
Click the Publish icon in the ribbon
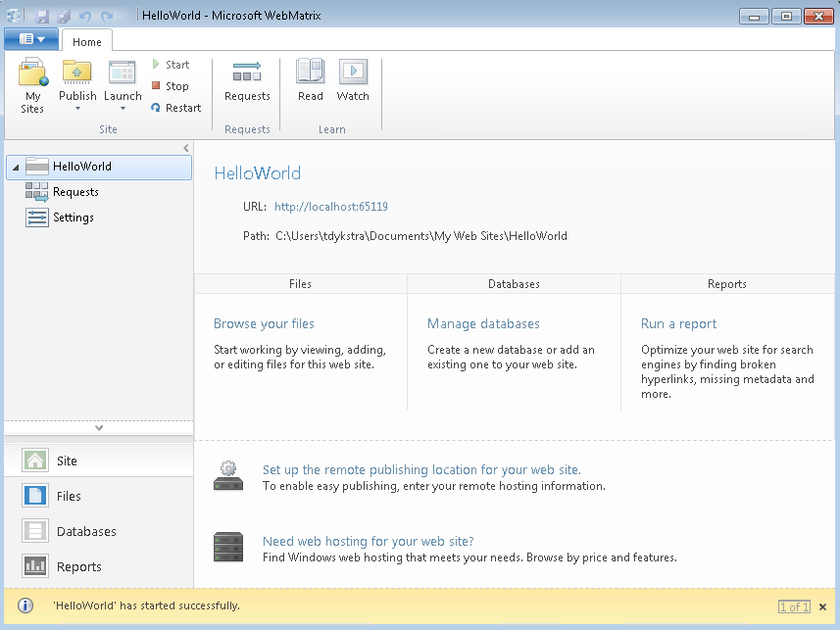click(x=77, y=73)
